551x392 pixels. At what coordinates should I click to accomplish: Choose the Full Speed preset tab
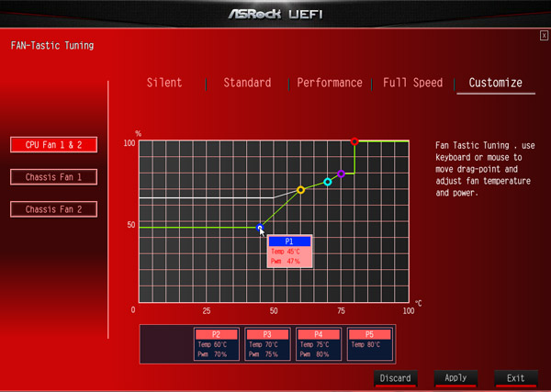[x=412, y=83]
